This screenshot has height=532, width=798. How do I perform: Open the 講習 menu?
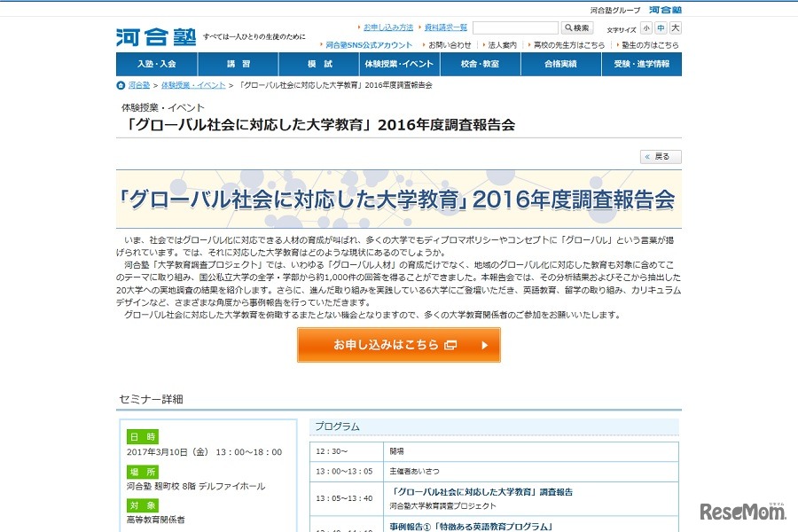coord(239,64)
